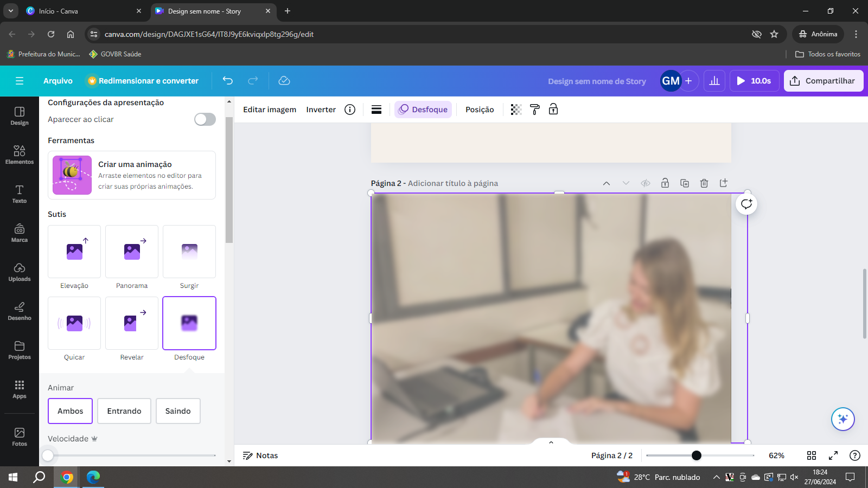Screen dimensions: 868x488
Task: Play the 10.0s presentation
Action: click(x=754, y=81)
